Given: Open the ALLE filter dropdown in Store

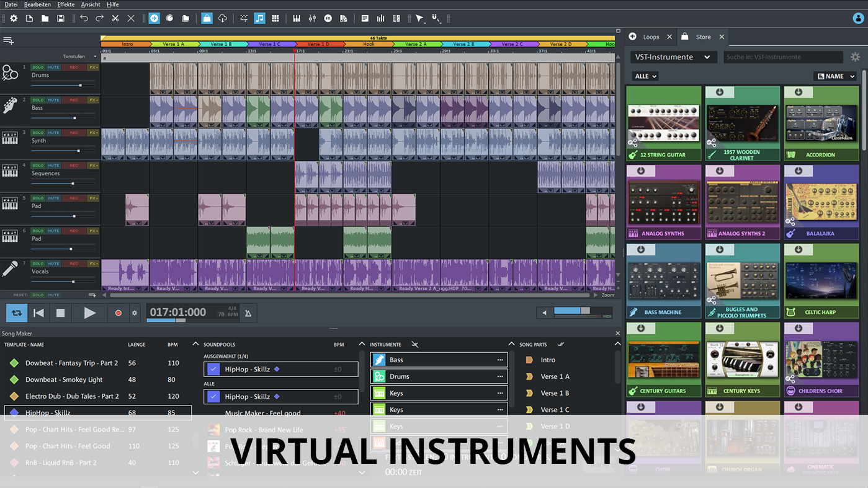Looking at the screenshot, I should pyautogui.click(x=645, y=76).
